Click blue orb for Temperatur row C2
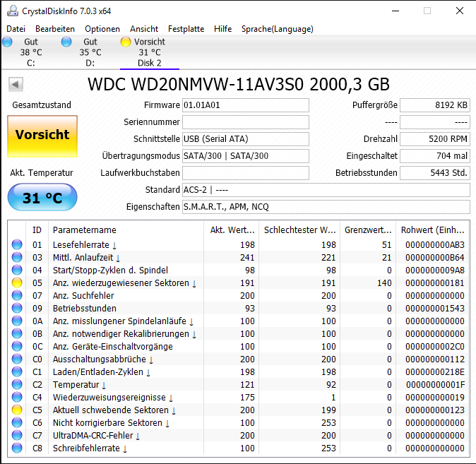 17,385
